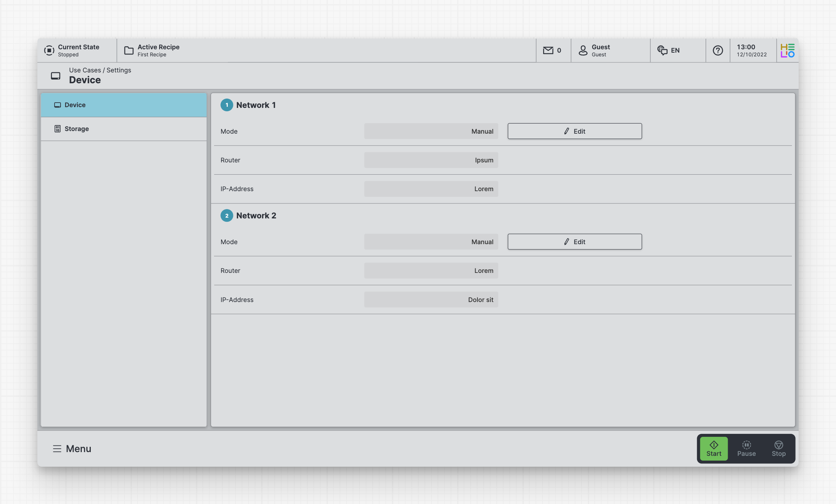Viewport: 836px width, 504px height.
Task: Edit Network 2 mode settings
Action: pyautogui.click(x=575, y=242)
